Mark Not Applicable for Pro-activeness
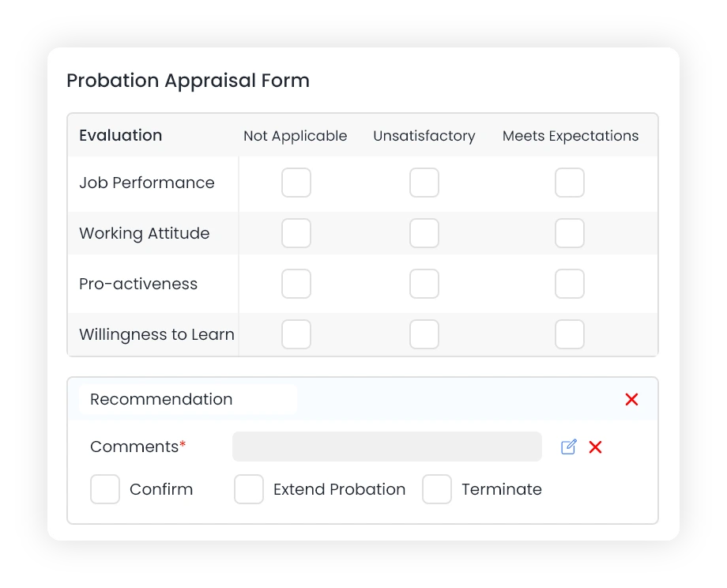The height and width of the screenshot is (588, 727). [296, 284]
